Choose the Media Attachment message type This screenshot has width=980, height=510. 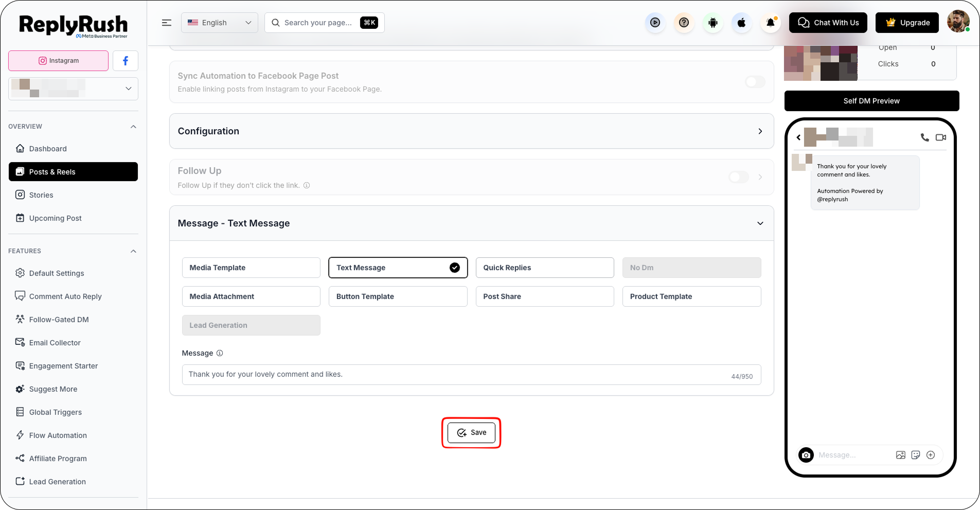coord(251,296)
